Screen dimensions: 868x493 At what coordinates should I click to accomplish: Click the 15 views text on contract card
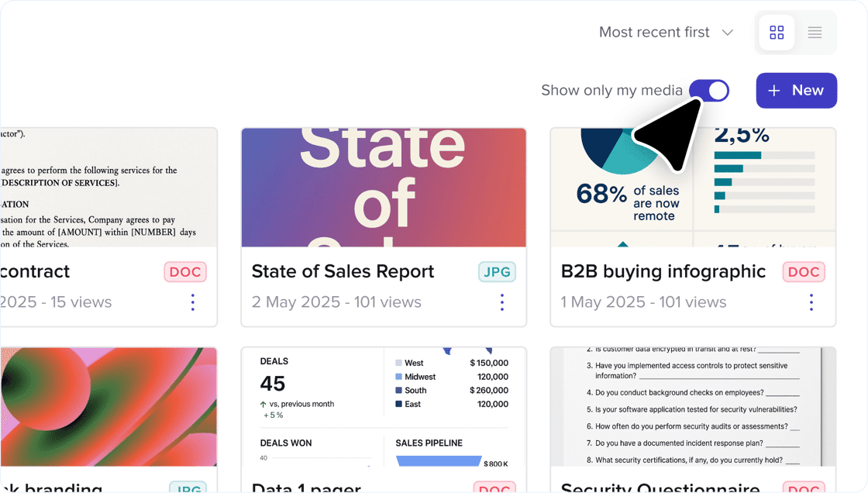[81, 302]
